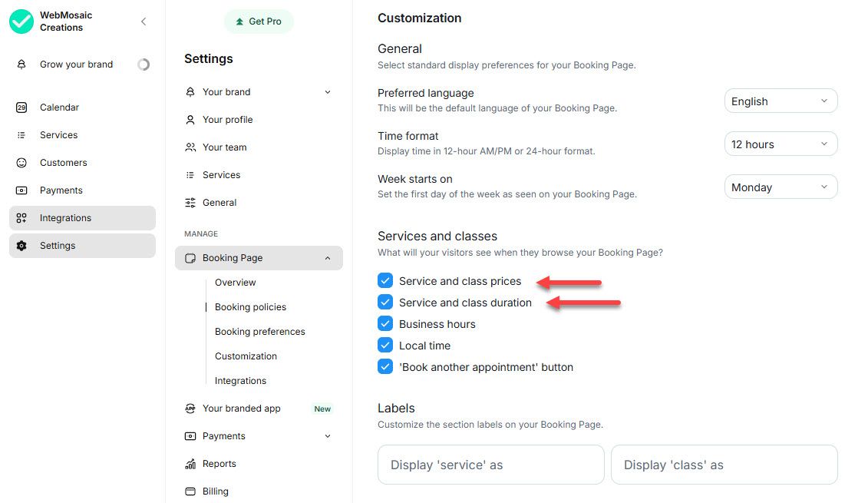Open Integrations via its grid icon
Image resolution: width=868 pixels, height=503 pixels.
click(21, 218)
